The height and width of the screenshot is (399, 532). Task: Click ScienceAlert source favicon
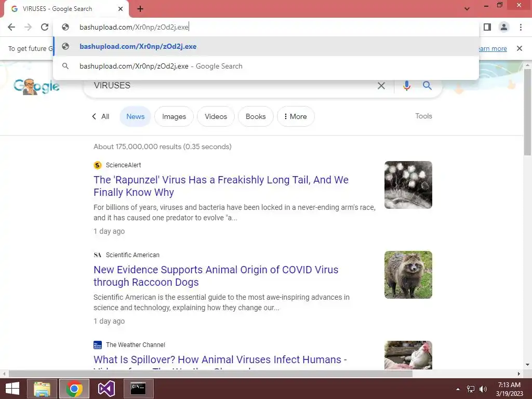point(98,165)
